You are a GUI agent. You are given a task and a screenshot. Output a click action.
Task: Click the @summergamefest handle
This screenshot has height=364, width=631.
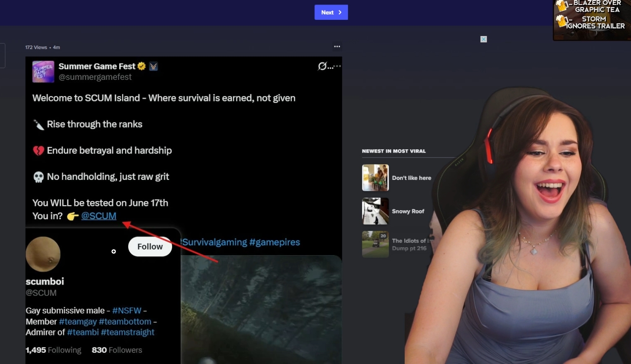(x=95, y=77)
